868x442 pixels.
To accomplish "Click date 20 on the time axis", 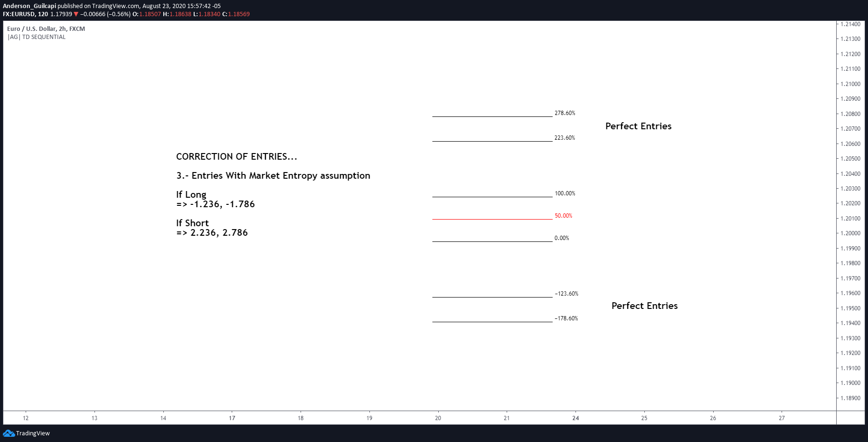I will point(438,418).
